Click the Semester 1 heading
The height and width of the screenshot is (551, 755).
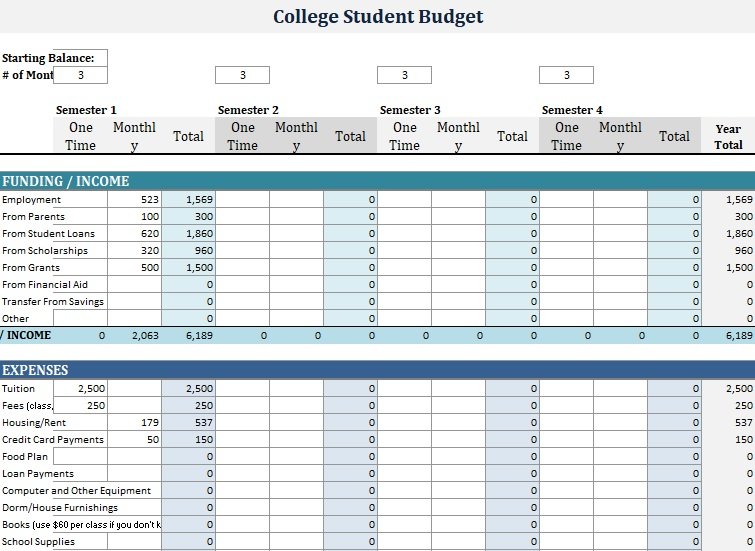86,110
